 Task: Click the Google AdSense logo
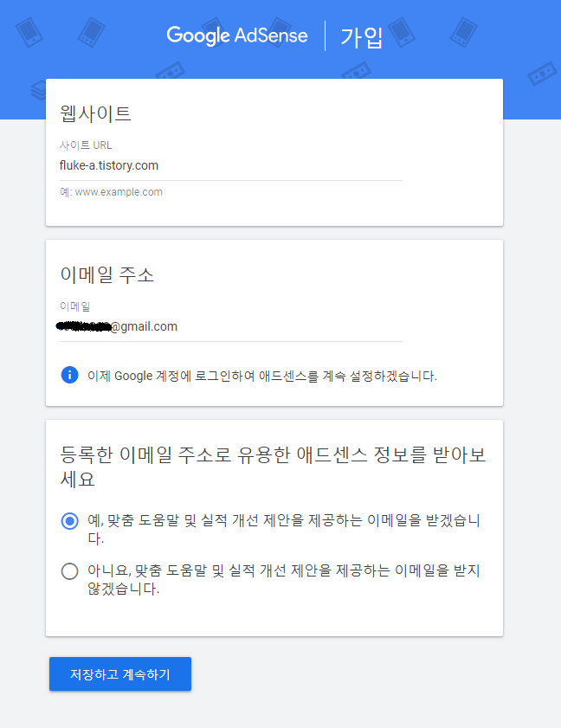coord(237,35)
